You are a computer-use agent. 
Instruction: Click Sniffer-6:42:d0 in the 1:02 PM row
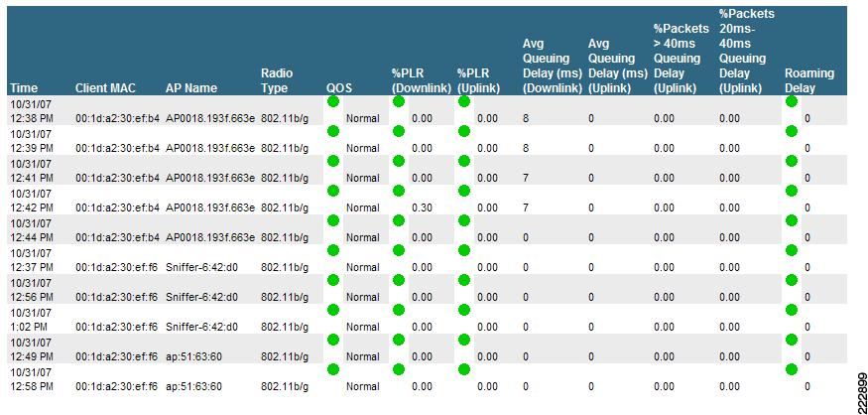201,327
